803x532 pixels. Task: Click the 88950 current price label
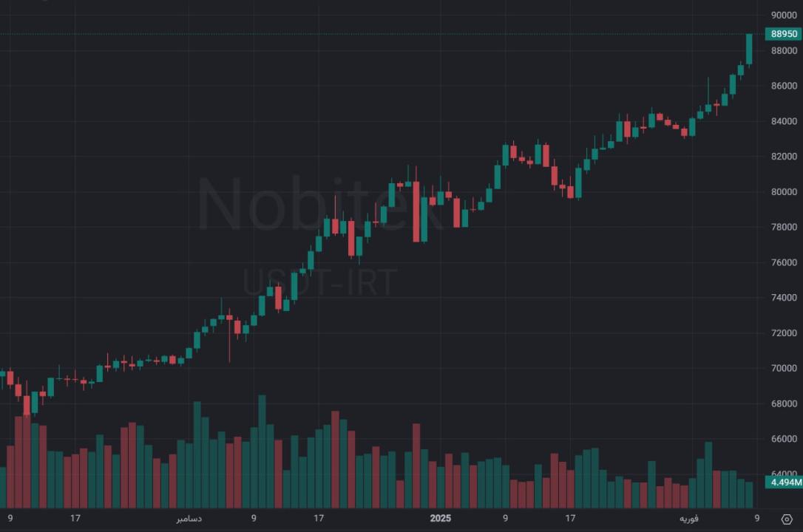click(784, 34)
